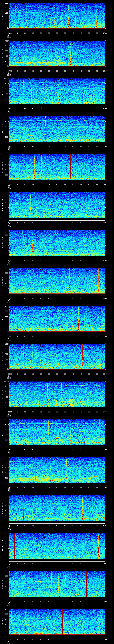114x644 pixels.
Task: Select the "8:32:00" start time label
Action: (9, 639)
